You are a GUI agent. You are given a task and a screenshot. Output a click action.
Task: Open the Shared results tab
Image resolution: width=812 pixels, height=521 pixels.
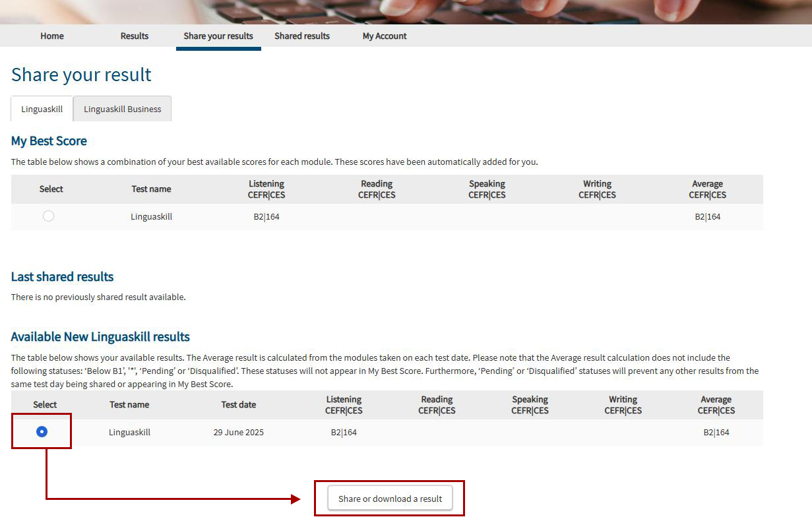click(302, 36)
